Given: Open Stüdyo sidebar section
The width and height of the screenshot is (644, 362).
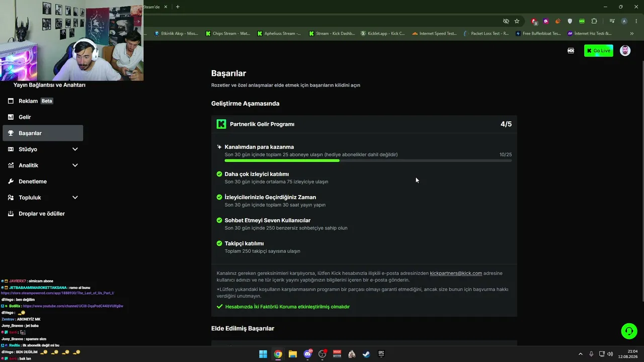Looking at the screenshot, I should pos(43,149).
